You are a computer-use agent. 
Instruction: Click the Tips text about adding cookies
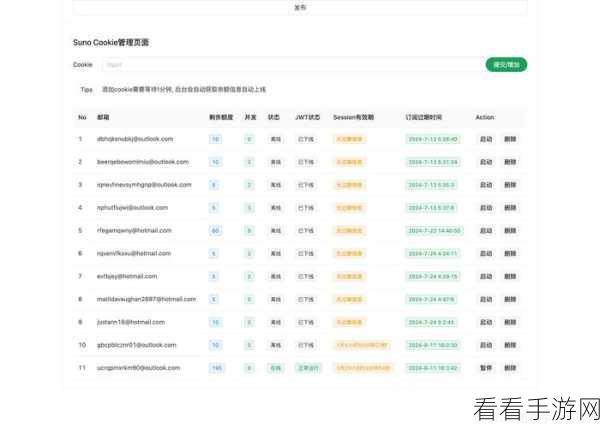coord(184,90)
